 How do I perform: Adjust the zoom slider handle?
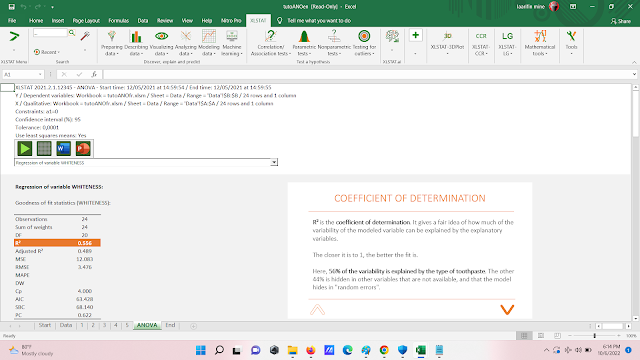click(594, 336)
